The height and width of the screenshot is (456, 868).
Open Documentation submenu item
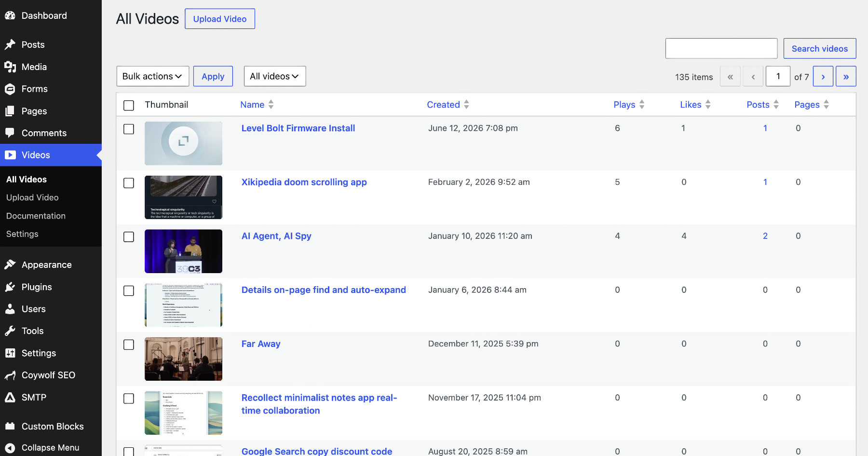(36, 216)
